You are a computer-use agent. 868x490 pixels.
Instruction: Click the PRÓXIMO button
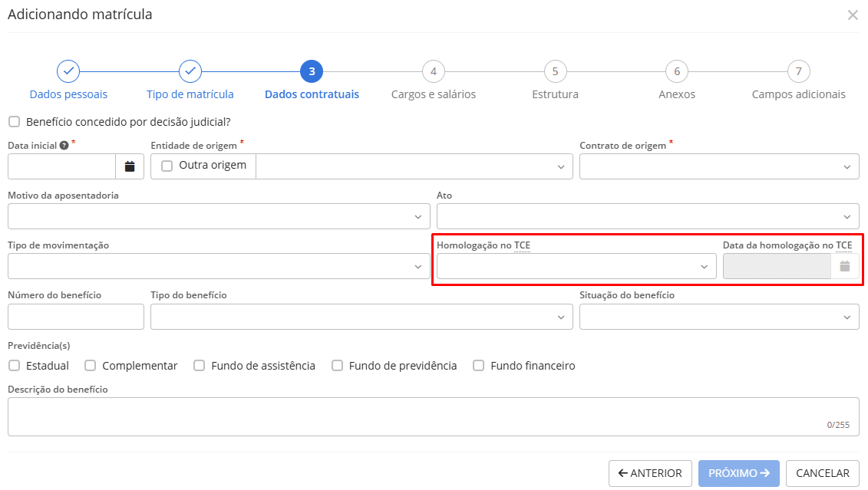(738, 473)
